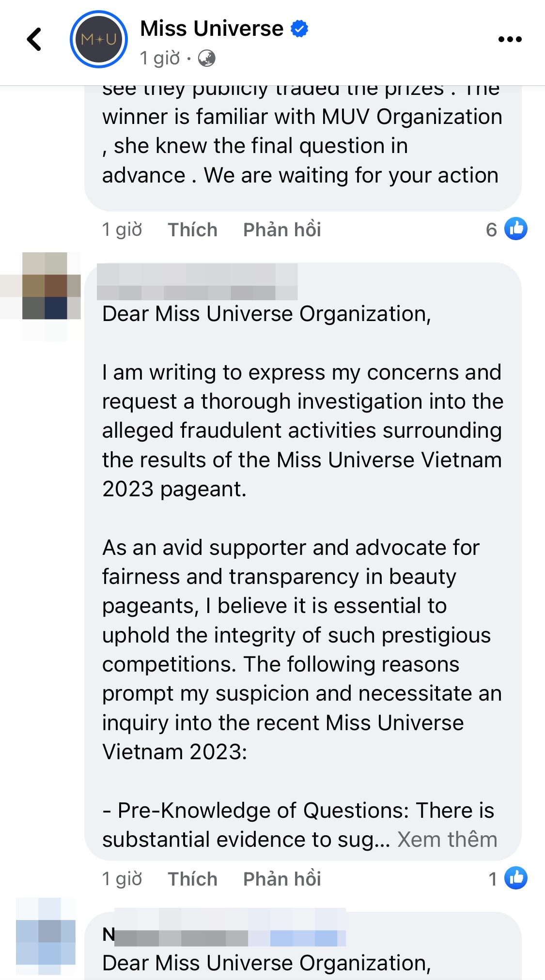Expand the comment with Xem thêm
Image resolution: width=545 pixels, height=980 pixels.
coord(447,839)
